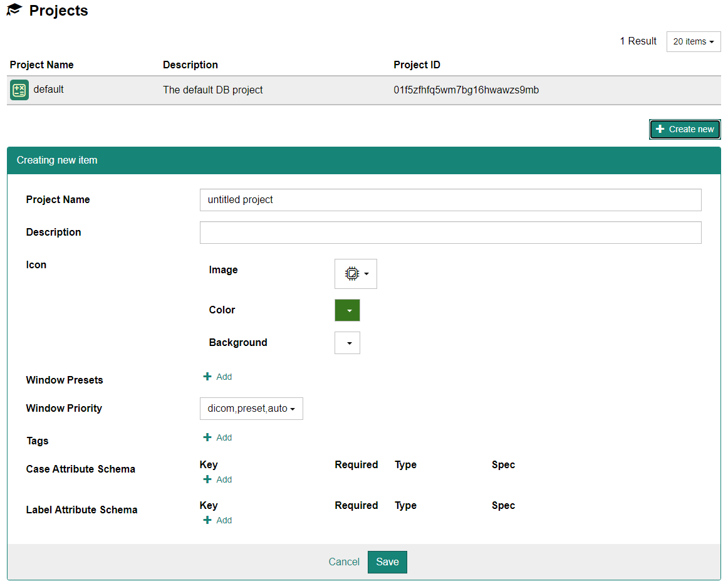Image resolution: width=728 pixels, height=586 pixels.
Task: Open the green icon Color swatch
Action: click(x=347, y=310)
